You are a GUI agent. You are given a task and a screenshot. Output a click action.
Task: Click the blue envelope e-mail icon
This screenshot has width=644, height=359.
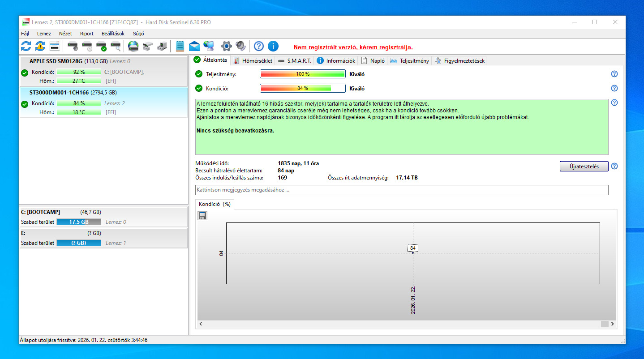tap(194, 46)
